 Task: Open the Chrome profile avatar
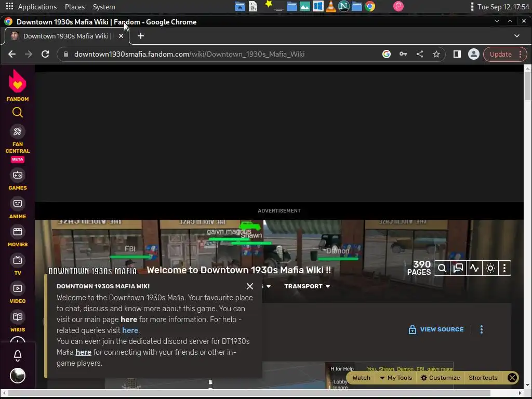[474, 54]
